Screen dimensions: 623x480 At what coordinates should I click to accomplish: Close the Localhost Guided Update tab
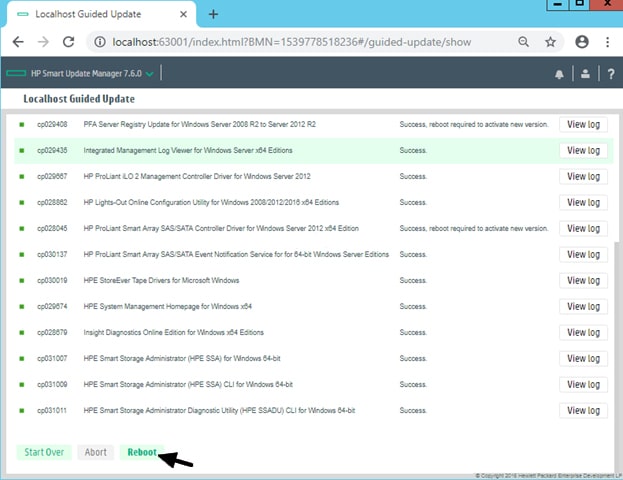click(183, 14)
